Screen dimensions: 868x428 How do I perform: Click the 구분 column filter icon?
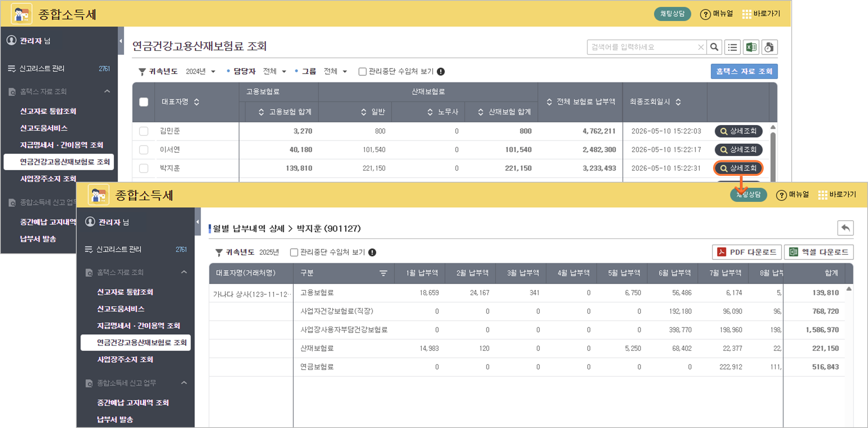click(x=383, y=273)
